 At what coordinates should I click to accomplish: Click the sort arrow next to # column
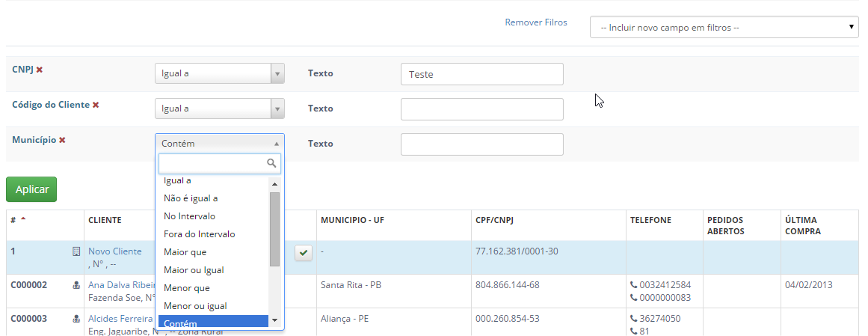23,219
